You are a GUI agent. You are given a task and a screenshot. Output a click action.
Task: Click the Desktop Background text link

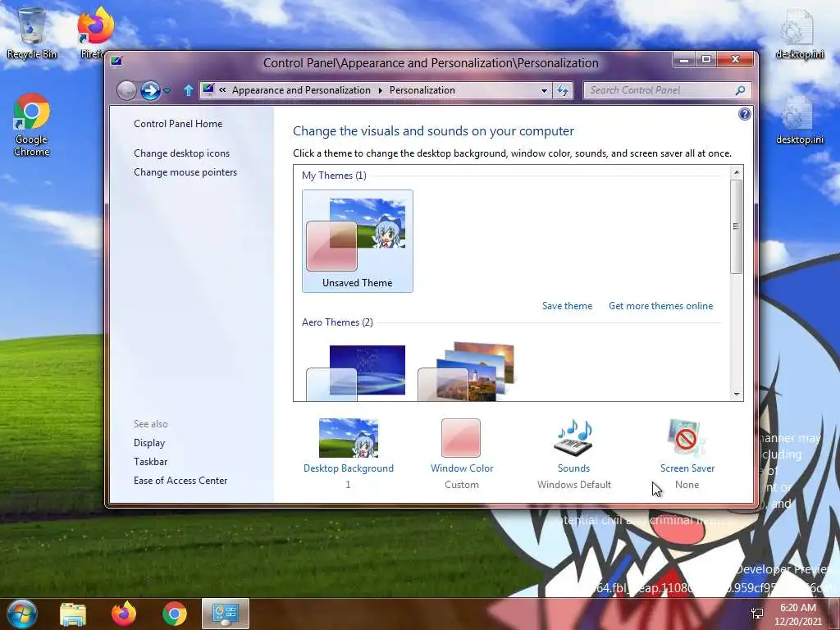pyautogui.click(x=348, y=468)
